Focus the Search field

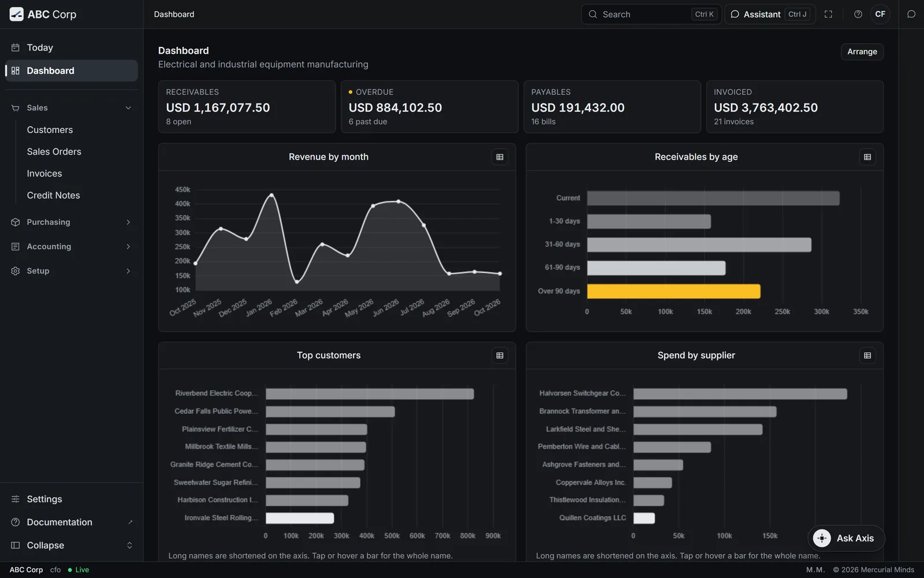[x=651, y=14]
